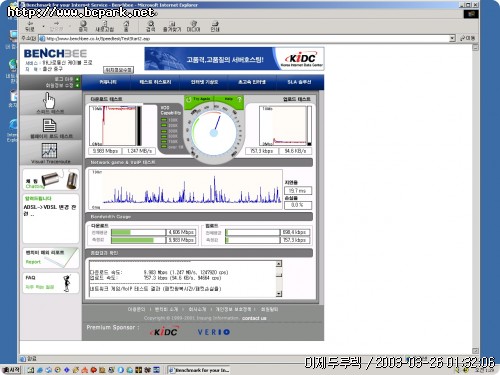Click the contact us footer link
This screenshot has width=500, height=375.
[254, 318]
